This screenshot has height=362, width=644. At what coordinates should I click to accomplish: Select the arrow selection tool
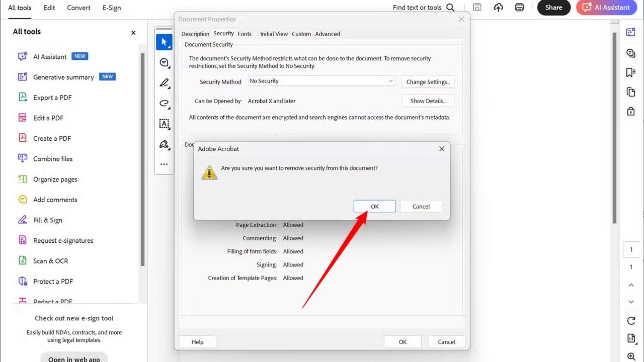(164, 42)
